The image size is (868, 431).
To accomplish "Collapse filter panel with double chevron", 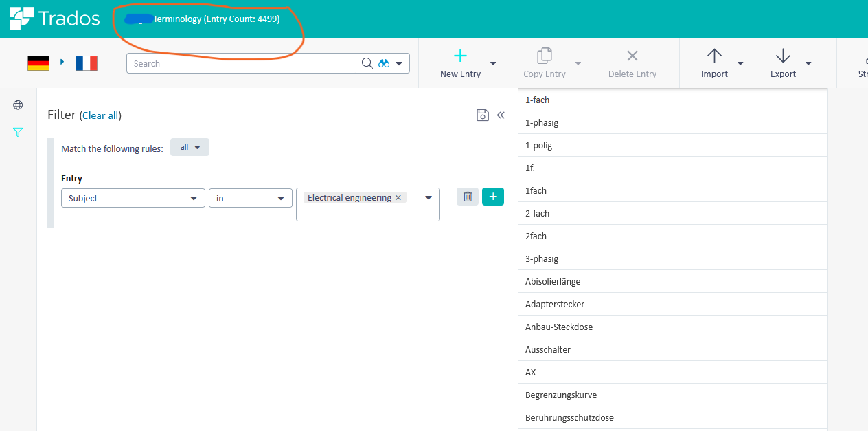I will (x=501, y=115).
